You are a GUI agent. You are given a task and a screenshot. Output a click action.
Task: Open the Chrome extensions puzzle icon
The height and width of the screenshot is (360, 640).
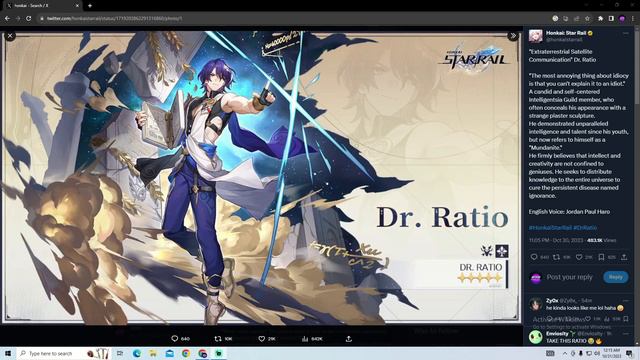tap(600, 18)
